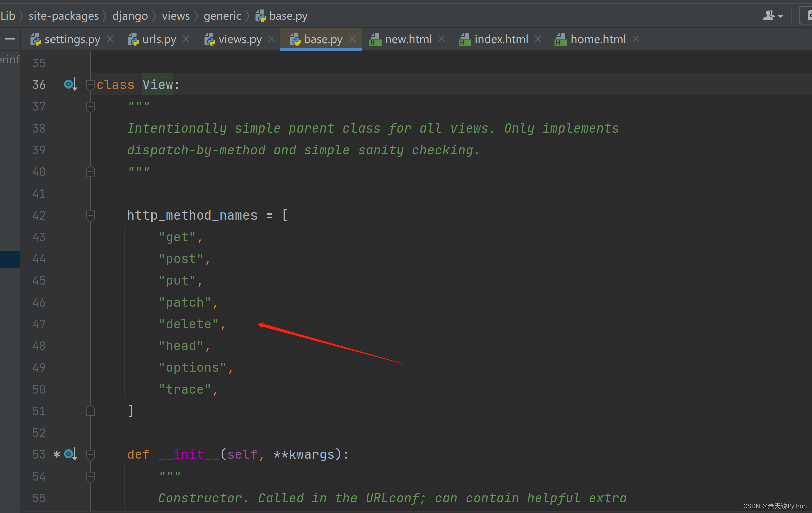
Task: Click the "get" string
Action: 177,237
